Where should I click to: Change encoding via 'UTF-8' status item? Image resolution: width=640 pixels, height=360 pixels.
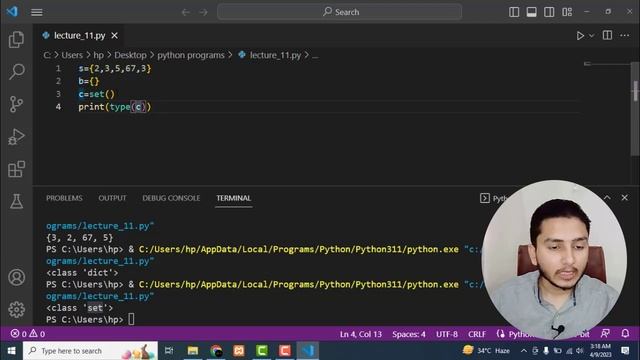(x=447, y=334)
